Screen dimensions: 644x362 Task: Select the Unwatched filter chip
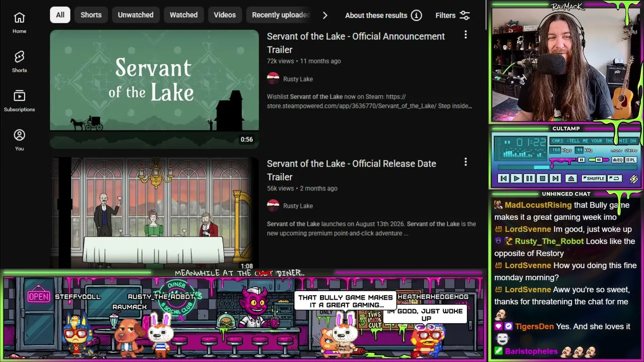tap(135, 15)
